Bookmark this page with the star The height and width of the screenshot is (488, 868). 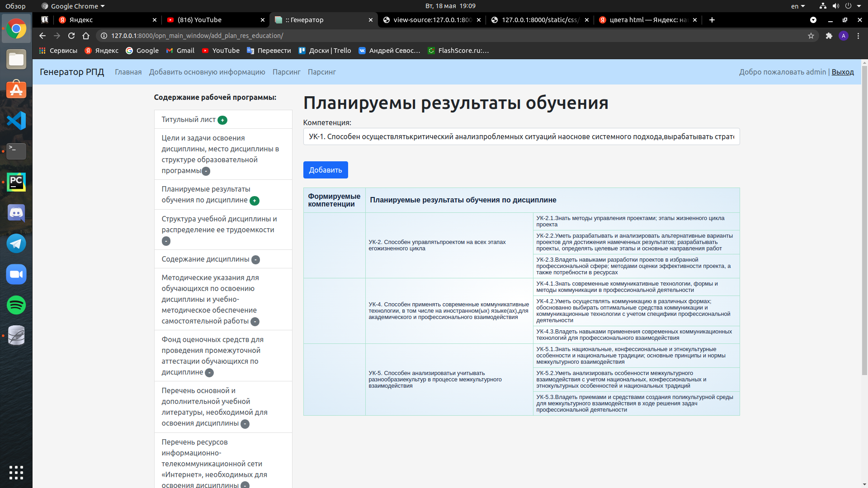pos(811,36)
